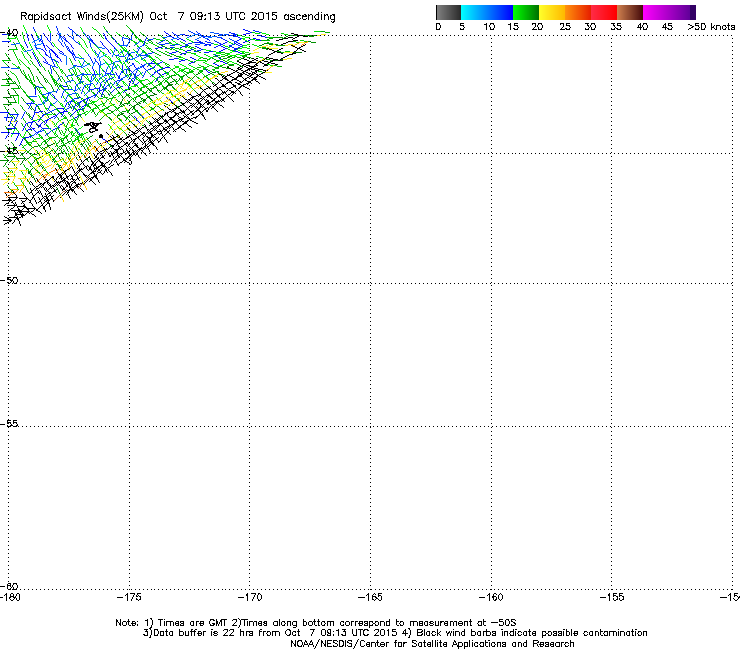Click the black island outline marker in wind field
This screenshot has width=740, height=650.
93,127
